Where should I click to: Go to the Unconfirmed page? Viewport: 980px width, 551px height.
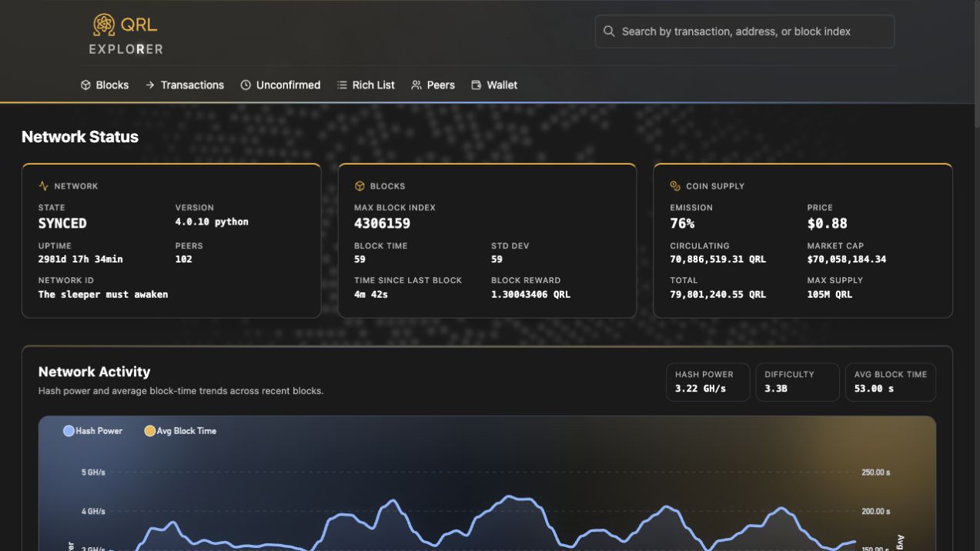[x=280, y=85]
